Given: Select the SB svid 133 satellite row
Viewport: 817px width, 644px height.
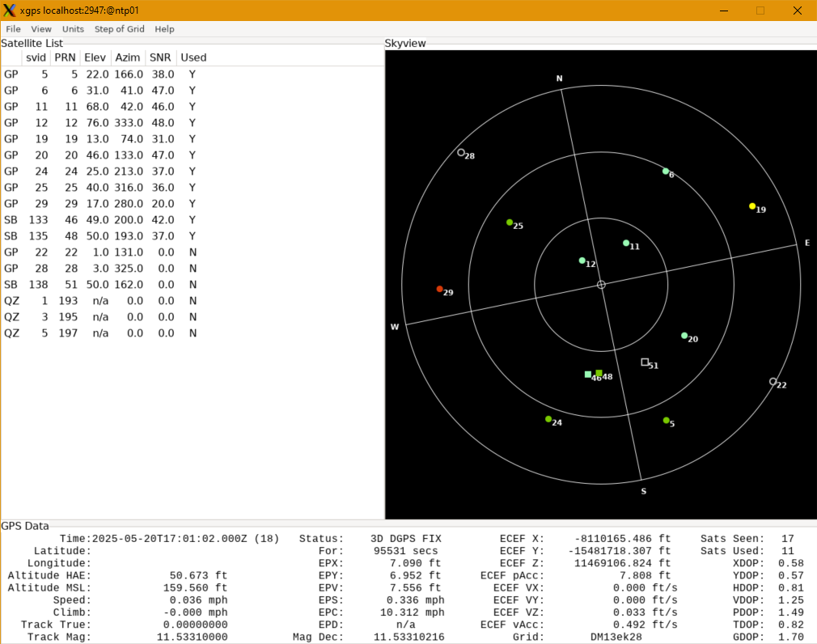Looking at the screenshot, I should coord(193,220).
